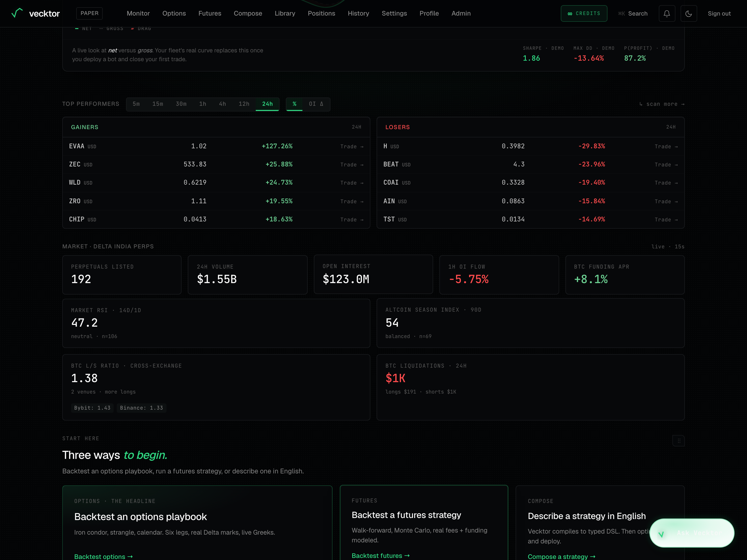Viewport: 747px width, 560px height.
Task: Click the BTC Liquidations $1K value
Action: click(x=396, y=379)
